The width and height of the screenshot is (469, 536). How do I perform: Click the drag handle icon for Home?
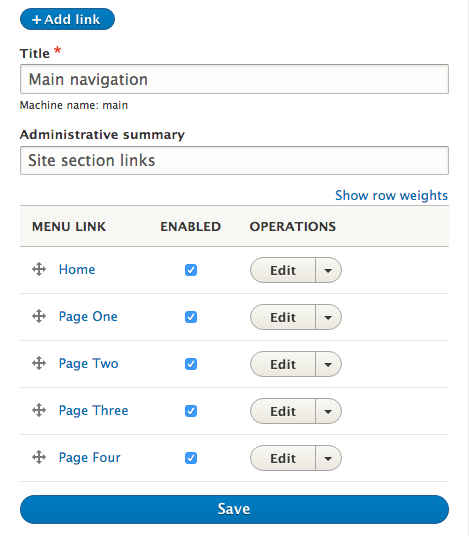[x=39, y=269]
